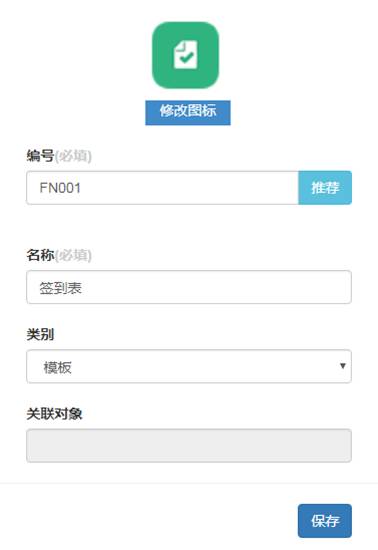Click the divider line above the 保存 button

(x=189, y=483)
